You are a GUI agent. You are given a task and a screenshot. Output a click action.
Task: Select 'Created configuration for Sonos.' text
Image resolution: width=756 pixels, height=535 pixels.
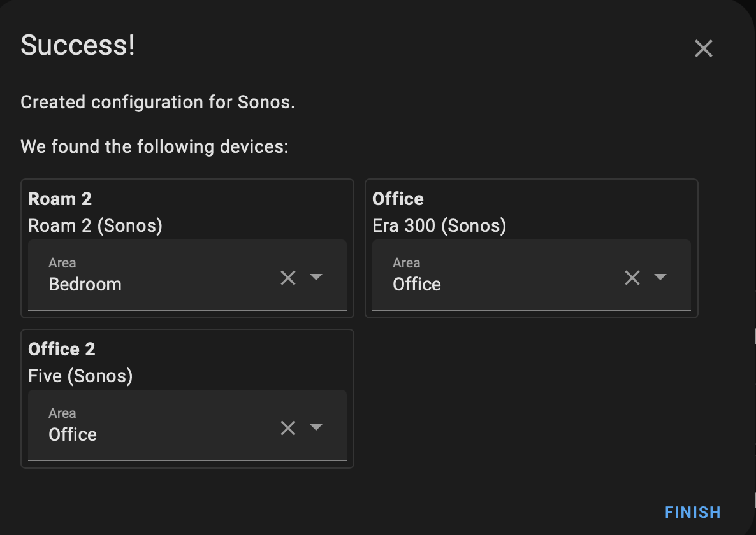[157, 102]
